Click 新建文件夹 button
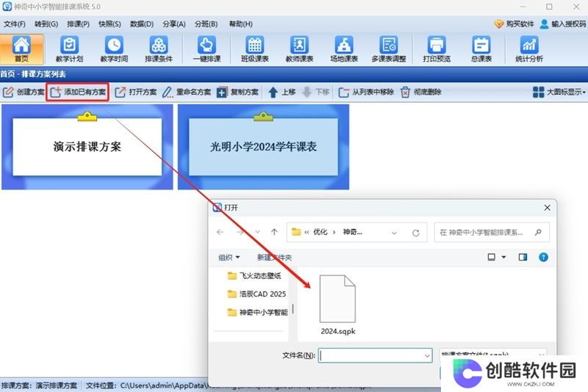Image resolution: width=588 pixels, height=392 pixels. [x=274, y=258]
